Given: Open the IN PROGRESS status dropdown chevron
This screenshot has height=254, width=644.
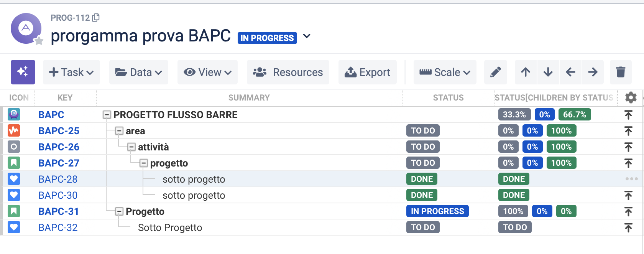Looking at the screenshot, I should 307,36.
